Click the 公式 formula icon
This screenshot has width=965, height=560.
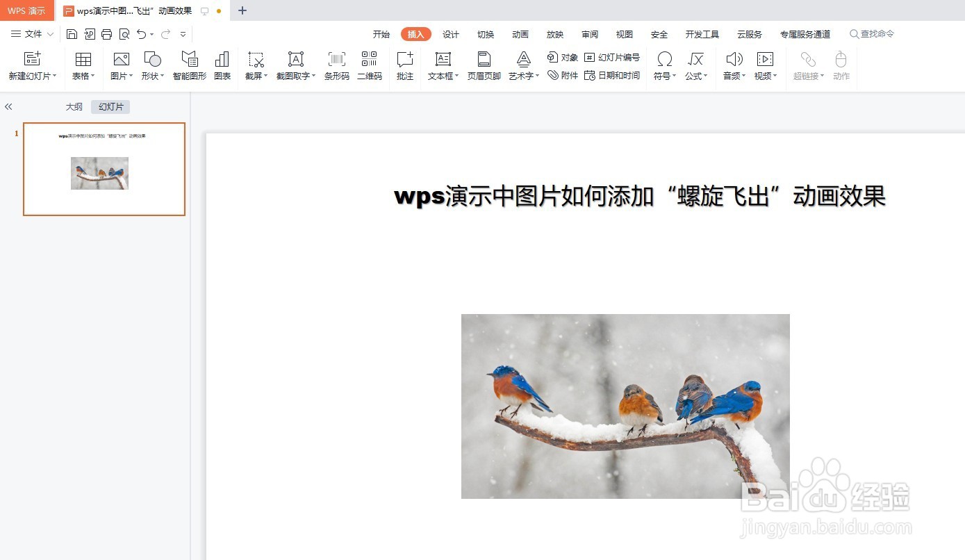(x=696, y=59)
